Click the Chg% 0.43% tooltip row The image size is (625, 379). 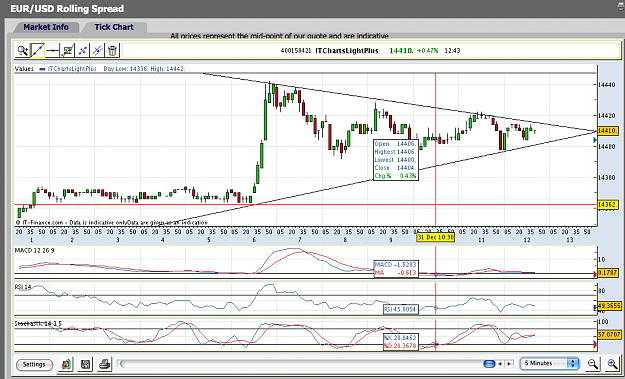coord(395,176)
